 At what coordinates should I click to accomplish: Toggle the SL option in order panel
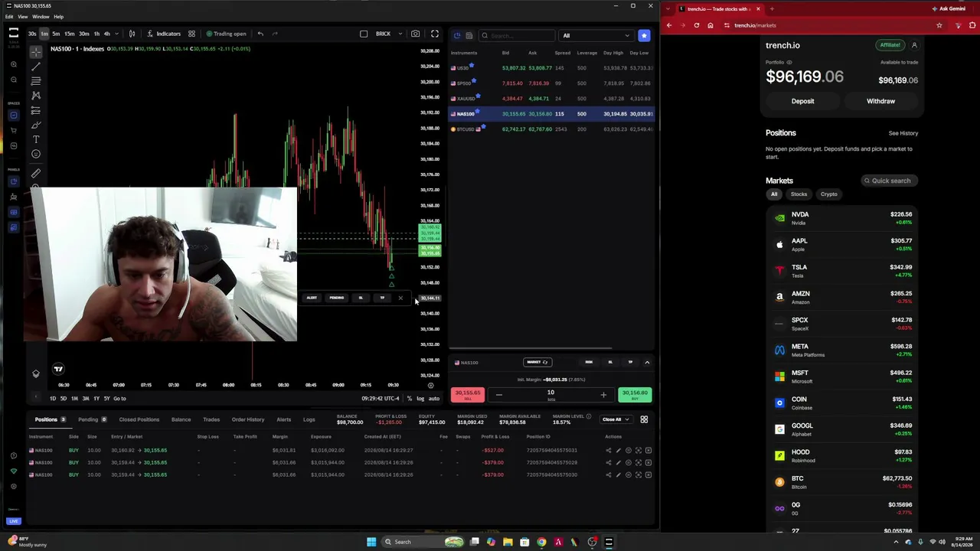610,362
